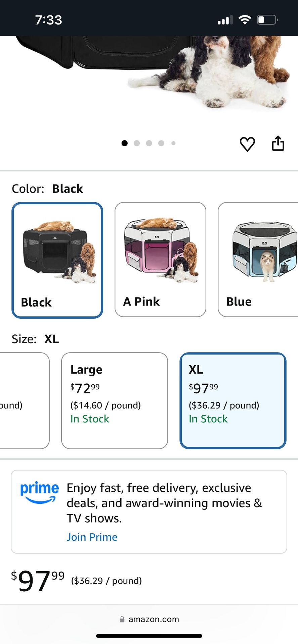Select the Black color option
298x644 pixels.
[57, 260]
